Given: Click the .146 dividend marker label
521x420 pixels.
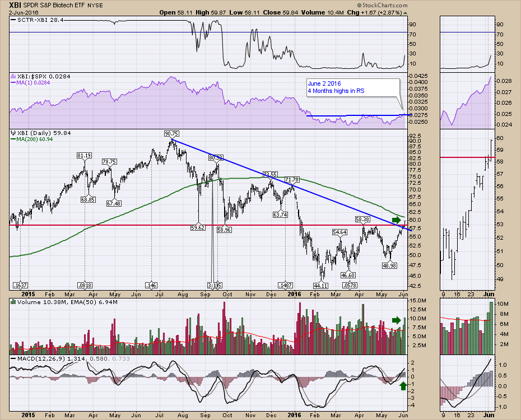Looking at the screenshot, I should (151, 285).
